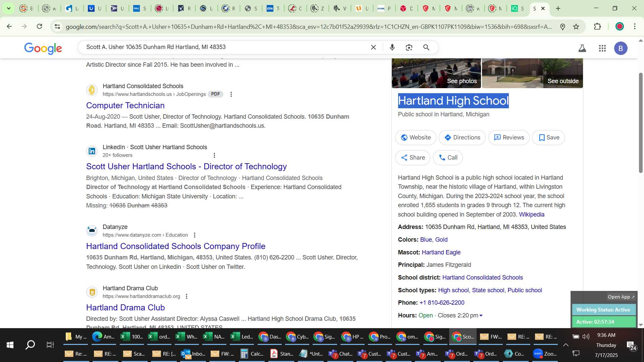The image size is (644, 362).
Task: Switch to the Dell tab in the tab strip
Action: coord(139,8)
